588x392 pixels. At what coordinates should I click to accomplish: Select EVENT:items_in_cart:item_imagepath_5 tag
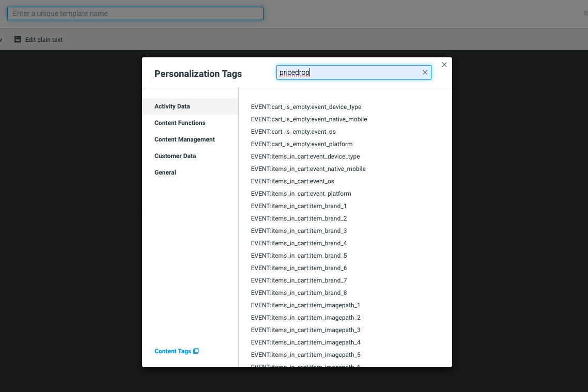[305, 354]
